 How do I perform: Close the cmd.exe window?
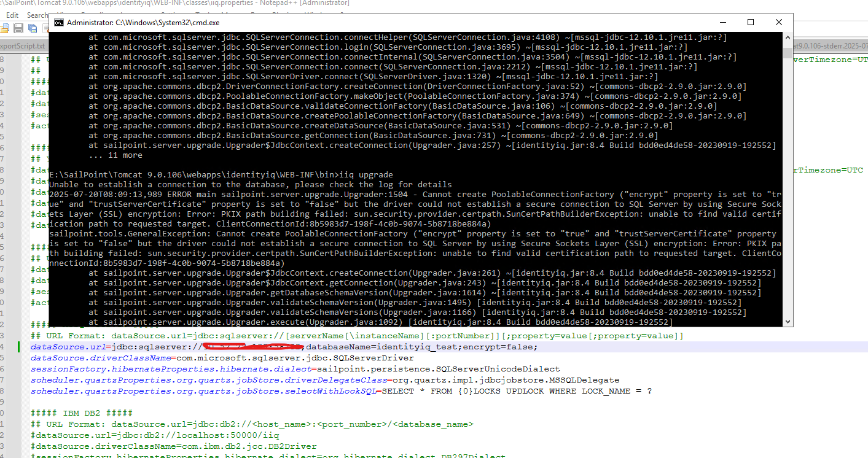779,23
